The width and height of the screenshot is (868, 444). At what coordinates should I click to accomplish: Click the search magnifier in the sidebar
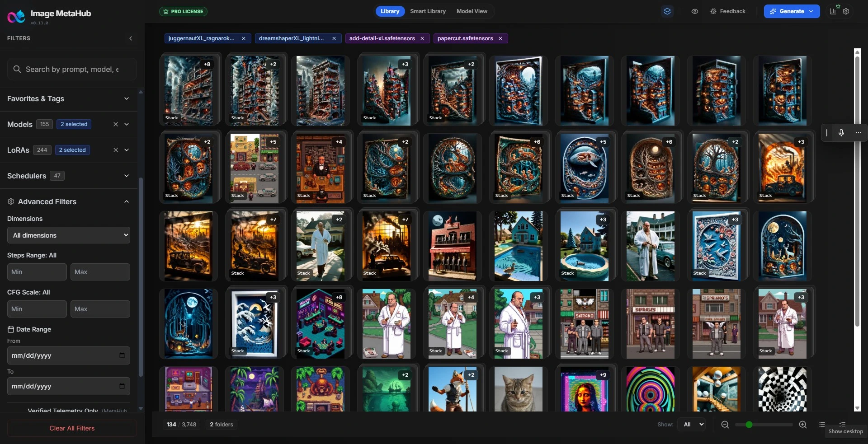[x=18, y=69]
